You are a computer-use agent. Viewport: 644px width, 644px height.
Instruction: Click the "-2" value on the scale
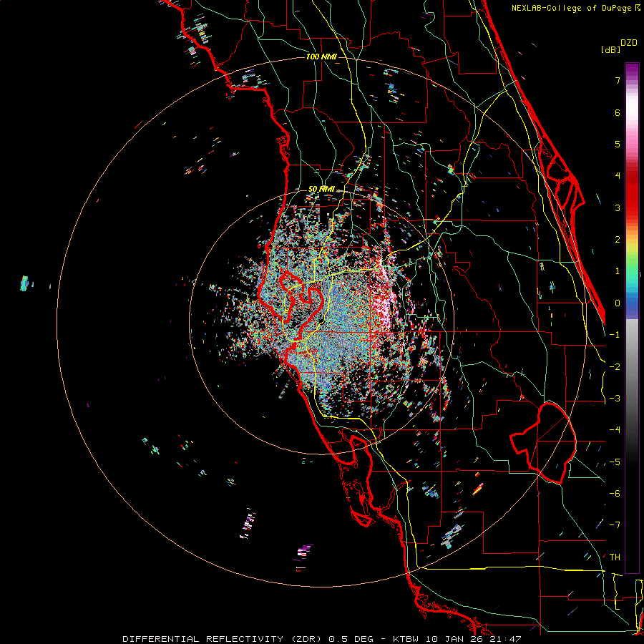pyautogui.click(x=615, y=367)
